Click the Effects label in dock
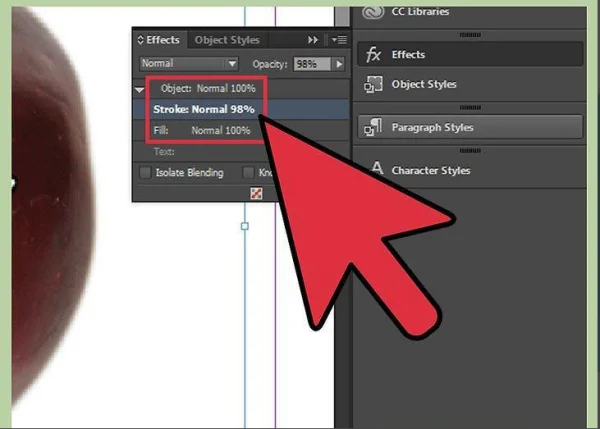Screen dimensions: 600x429 click(408, 55)
